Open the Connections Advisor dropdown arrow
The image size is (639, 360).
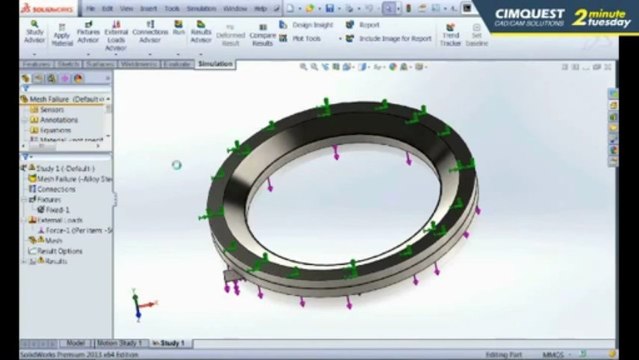point(150,54)
